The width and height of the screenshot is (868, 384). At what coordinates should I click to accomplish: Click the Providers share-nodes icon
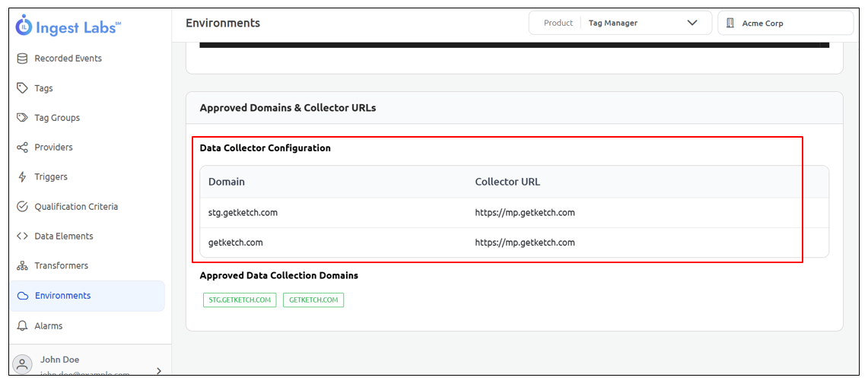pos(22,148)
